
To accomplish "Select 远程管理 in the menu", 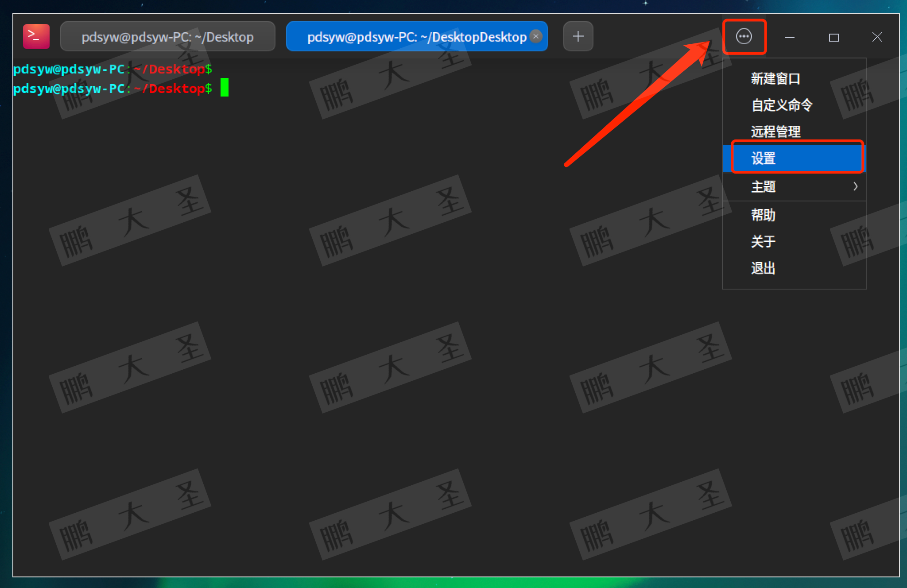I will 775,132.
